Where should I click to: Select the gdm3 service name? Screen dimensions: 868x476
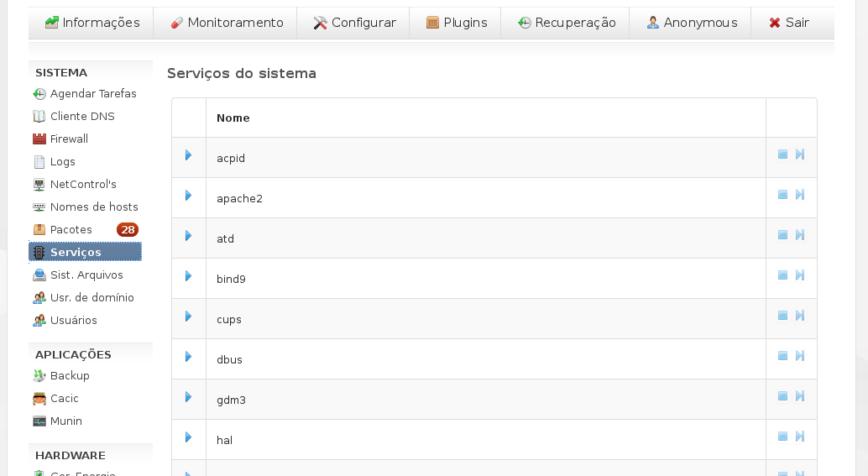[231, 400]
